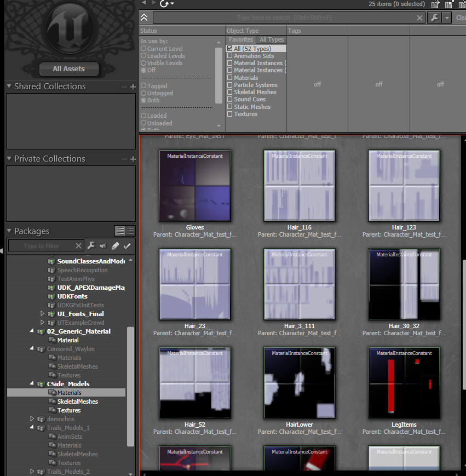This screenshot has height=476, width=466.
Task: Collapse the Censored_Waylon package
Action: (x=32, y=349)
